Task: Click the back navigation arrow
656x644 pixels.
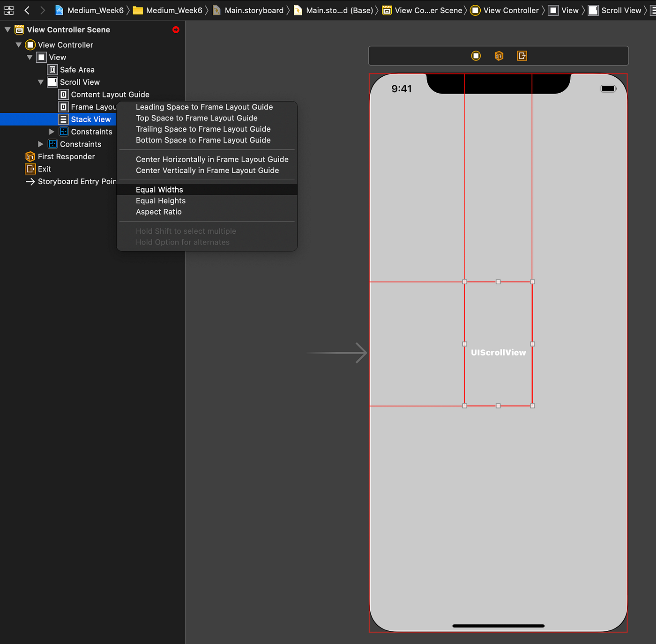Action: 26,10
